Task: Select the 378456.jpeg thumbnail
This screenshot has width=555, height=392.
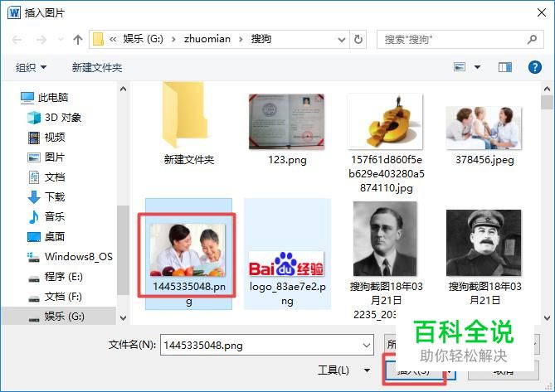Action: point(484,128)
